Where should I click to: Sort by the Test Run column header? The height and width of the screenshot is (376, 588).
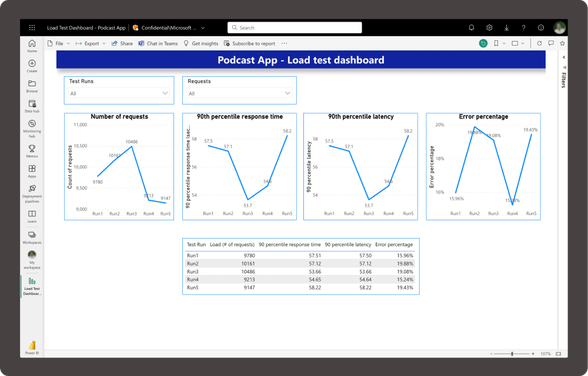(196, 244)
